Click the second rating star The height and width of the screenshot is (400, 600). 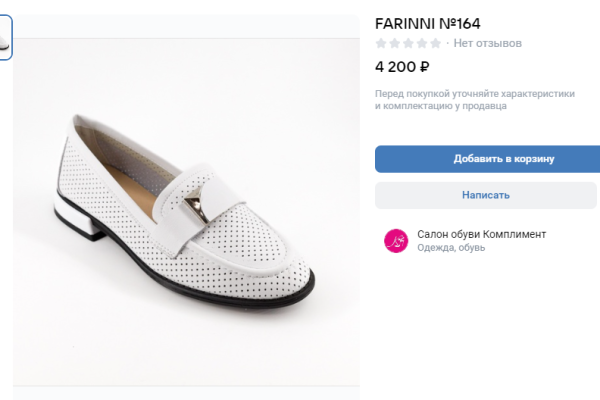(x=394, y=44)
